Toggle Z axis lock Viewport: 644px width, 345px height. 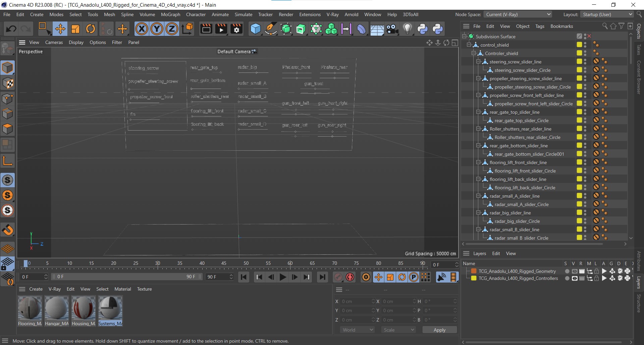coord(172,29)
